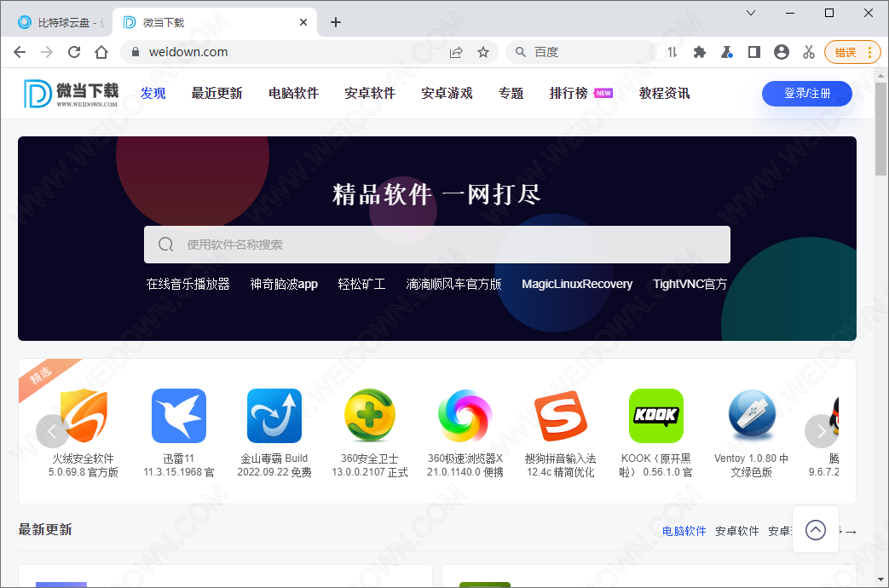Show previous apps with carousel left arrow

52,431
